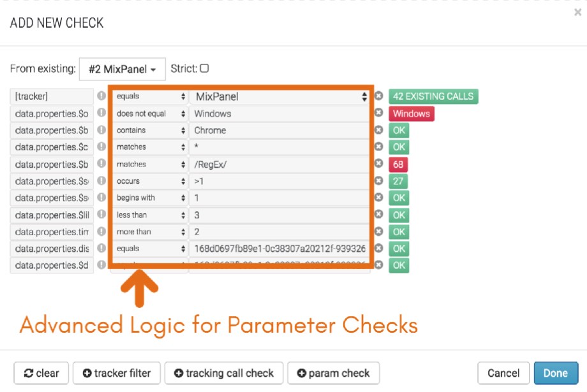Screen dimensions: 587x392
Task: Toggle the Strict checkbox
Action: (x=204, y=68)
